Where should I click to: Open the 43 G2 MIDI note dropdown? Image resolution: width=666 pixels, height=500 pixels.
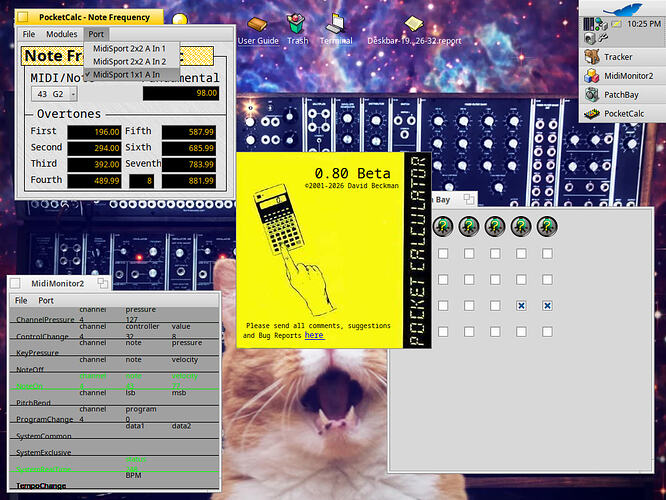click(x=54, y=94)
